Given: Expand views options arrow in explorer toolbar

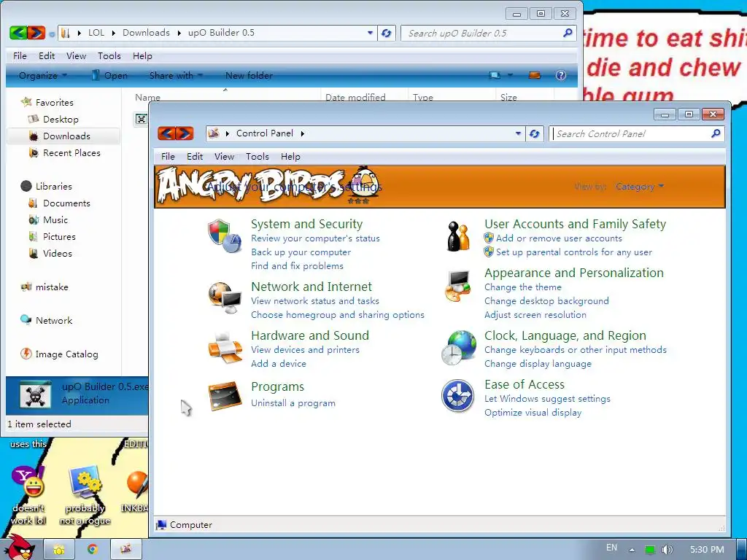Looking at the screenshot, I should coord(510,75).
